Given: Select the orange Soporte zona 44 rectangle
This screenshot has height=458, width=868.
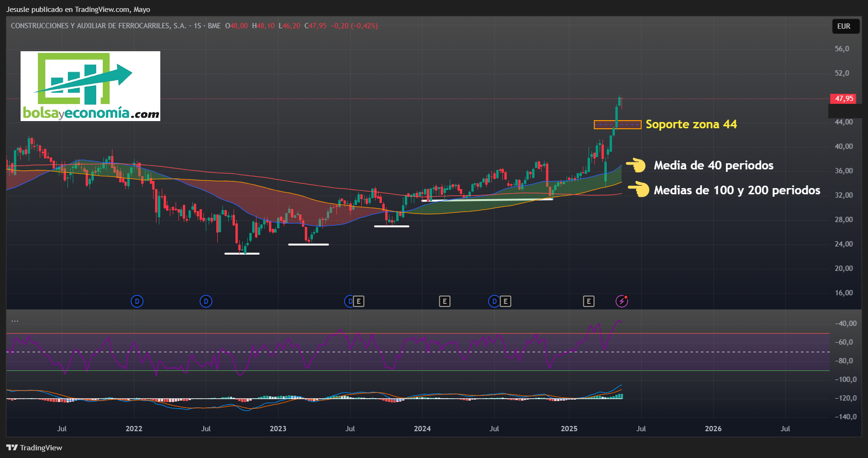Looking at the screenshot, I should 617,124.
